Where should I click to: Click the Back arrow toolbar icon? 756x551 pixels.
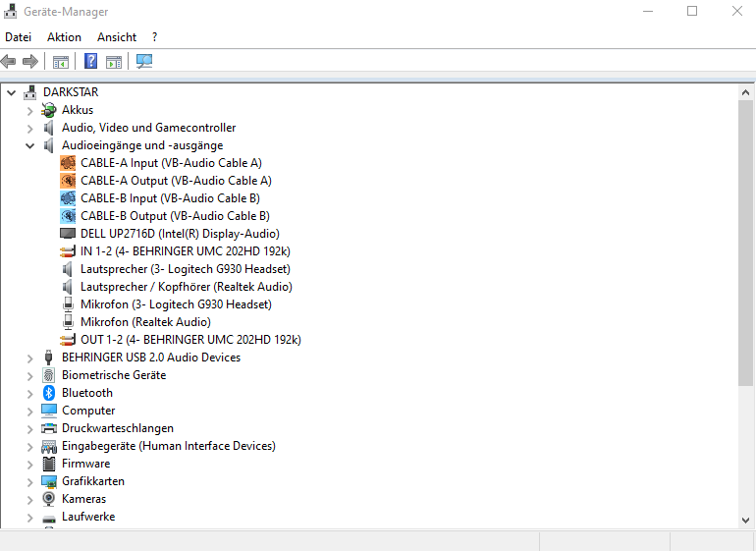click(x=8, y=61)
